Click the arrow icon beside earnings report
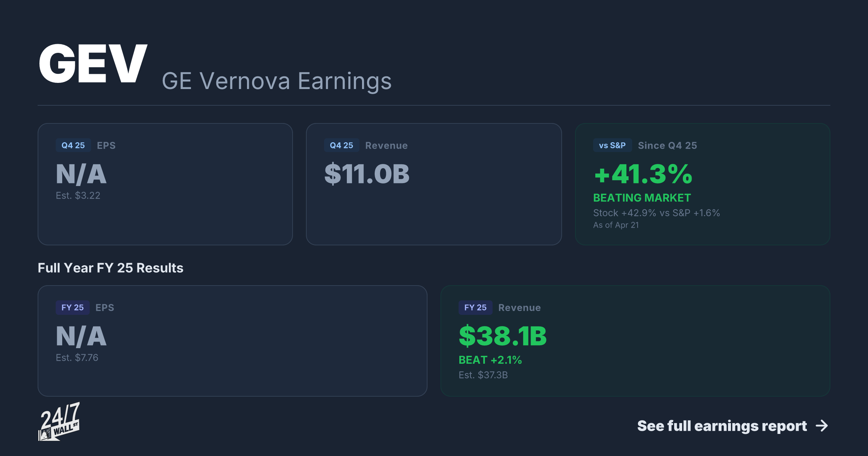The height and width of the screenshot is (456, 868). 822,426
